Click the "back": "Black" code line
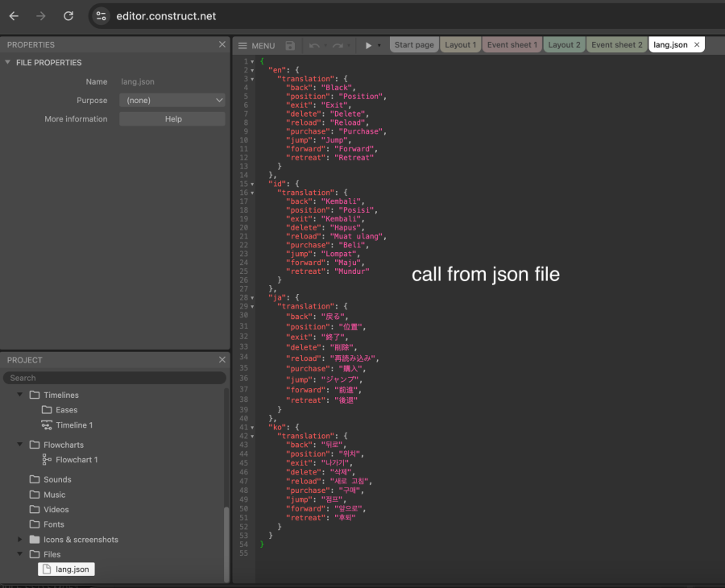The height and width of the screenshot is (588, 725). click(x=321, y=88)
